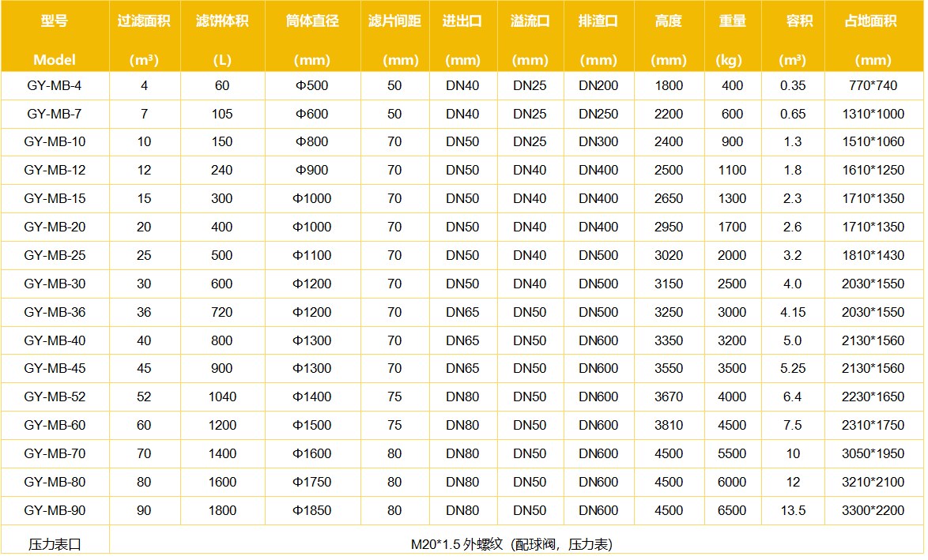Select the GY-MB-52 model cell
This screenshot has width=928, height=560.
tap(55, 397)
